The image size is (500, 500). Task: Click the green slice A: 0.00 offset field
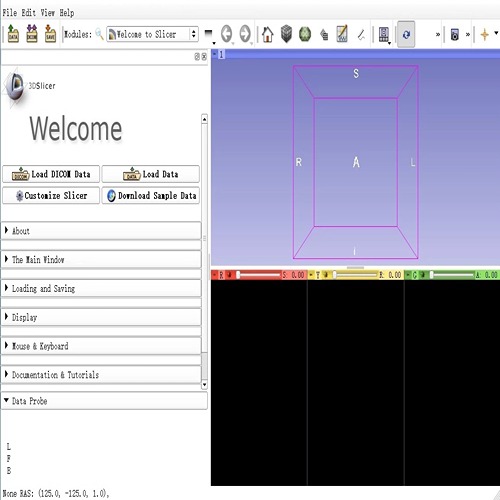tap(487, 275)
